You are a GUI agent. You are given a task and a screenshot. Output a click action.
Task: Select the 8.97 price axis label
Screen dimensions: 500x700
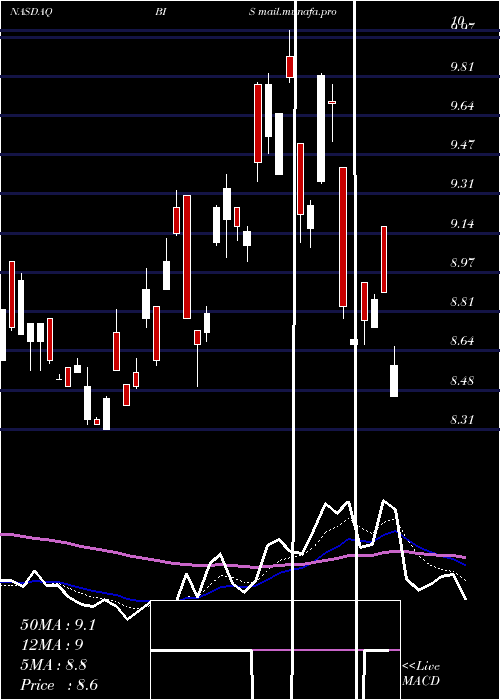point(462,262)
